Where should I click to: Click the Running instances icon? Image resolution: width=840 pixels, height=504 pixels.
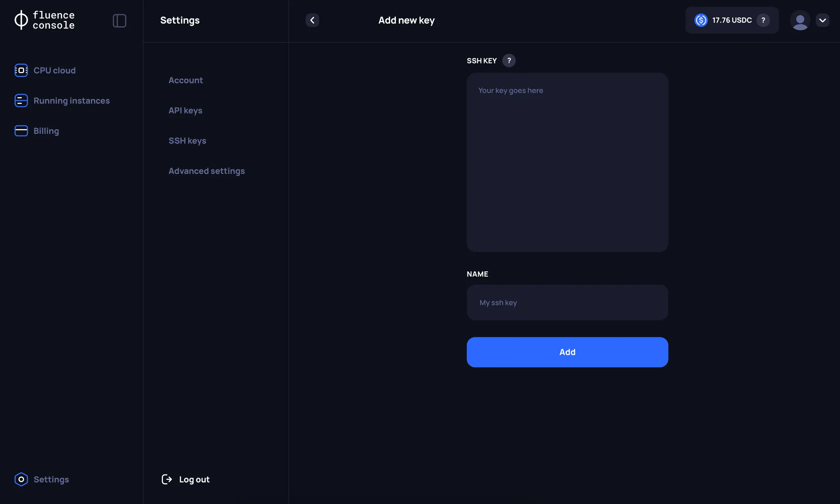pyautogui.click(x=21, y=100)
